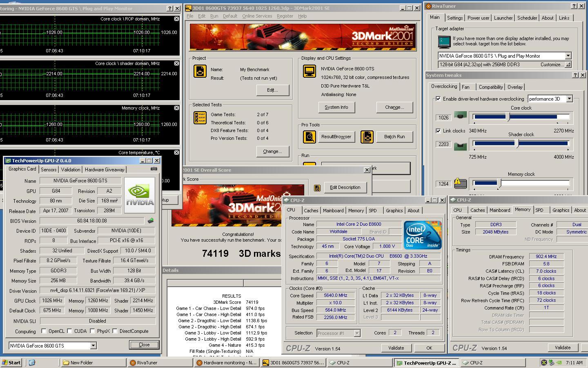
Task: Click the Edit Description button
Action: pos(345,188)
